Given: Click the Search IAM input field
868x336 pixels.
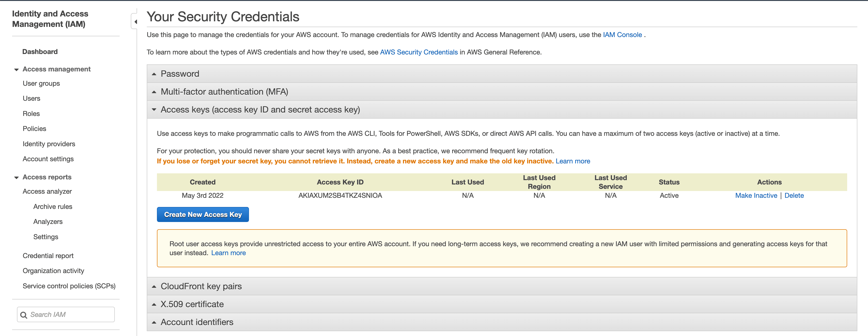Looking at the screenshot, I should (x=71, y=314).
